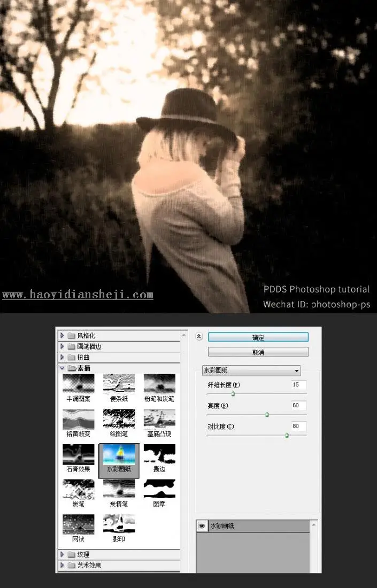Adjust the 亮度 slider handle
The image size is (377, 588).
point(267,414)
